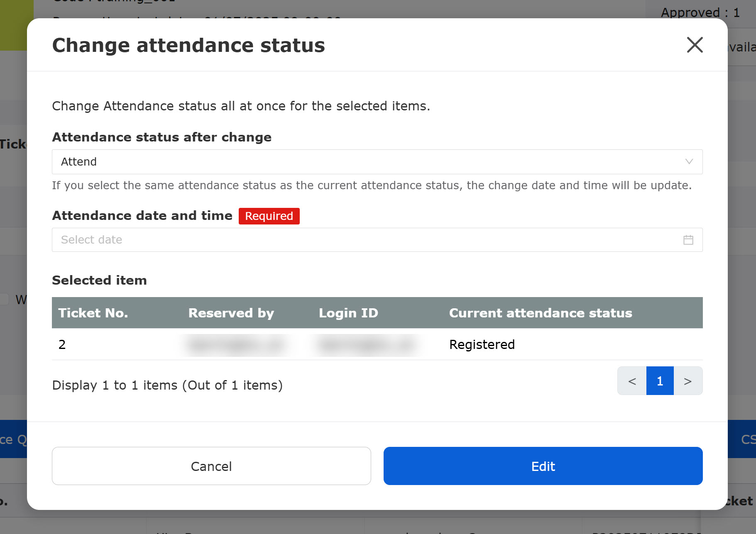Click the Select date input field
The height and width of the screenshot is (534, 756).
(x=377, y=240)
